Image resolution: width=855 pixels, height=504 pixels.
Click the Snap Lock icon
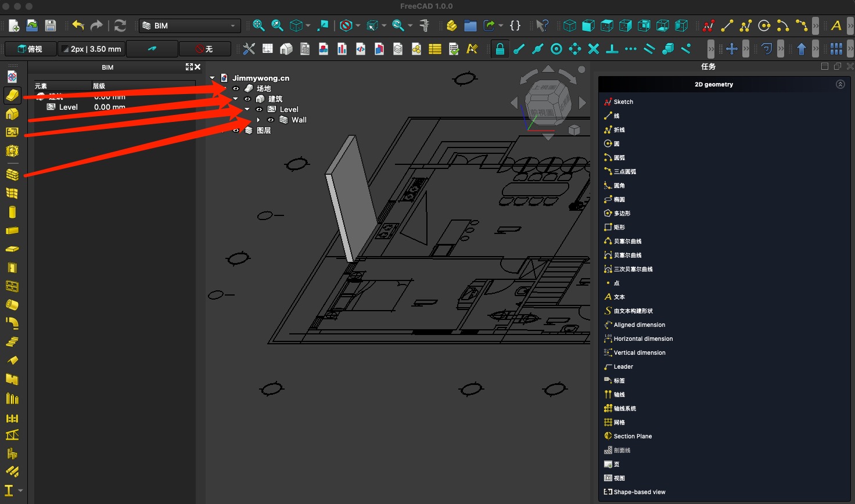point(500,49)
